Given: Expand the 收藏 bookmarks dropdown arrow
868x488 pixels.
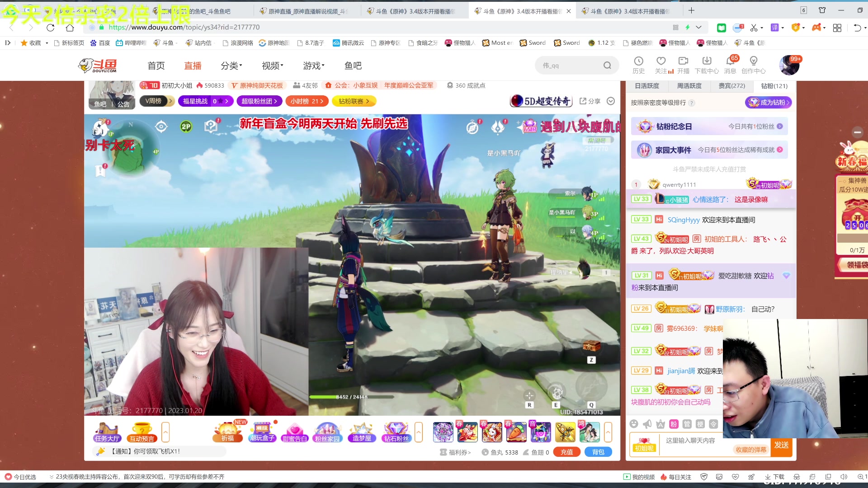Looking at the screenshot, I should (47, 43).
